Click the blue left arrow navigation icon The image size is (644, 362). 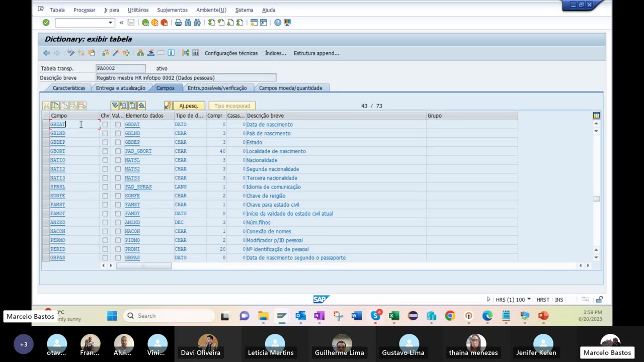point(46,53)
